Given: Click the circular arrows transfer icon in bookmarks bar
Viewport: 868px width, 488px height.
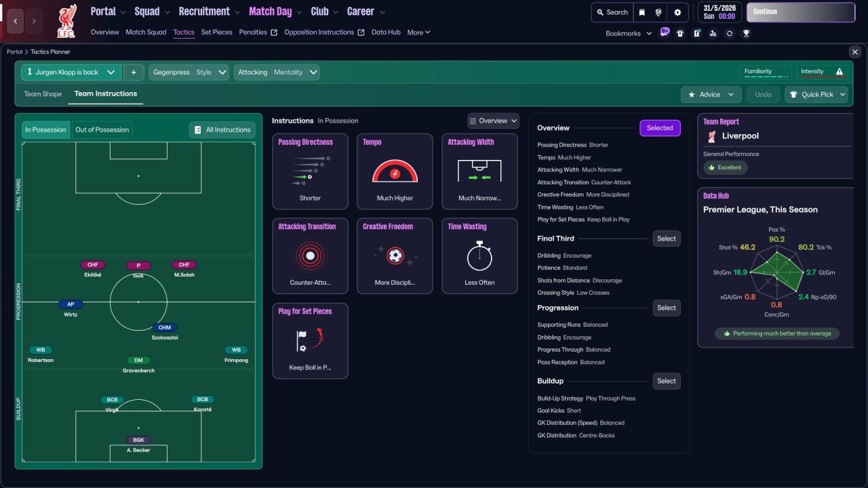Looking at the screenshot, I should [729, 33].
